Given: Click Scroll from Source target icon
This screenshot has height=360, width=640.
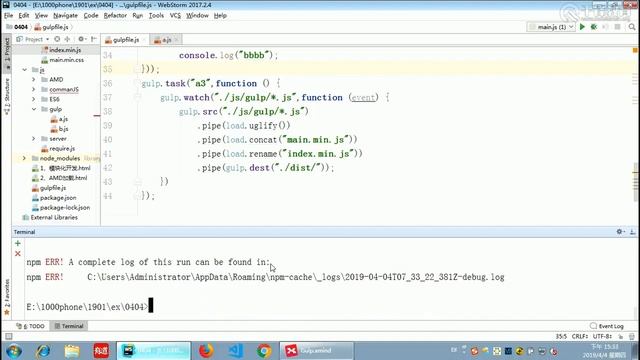Looking at the screenshot, I should click(x=57, y=39).
